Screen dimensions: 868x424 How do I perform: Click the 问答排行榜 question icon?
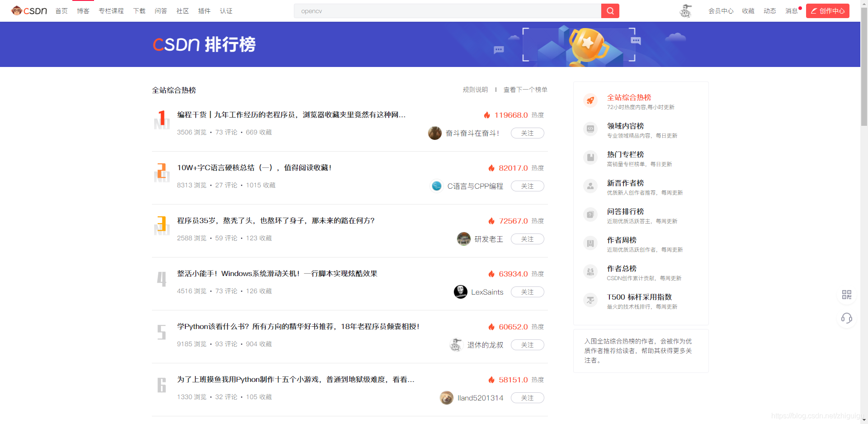coord(590,214)
